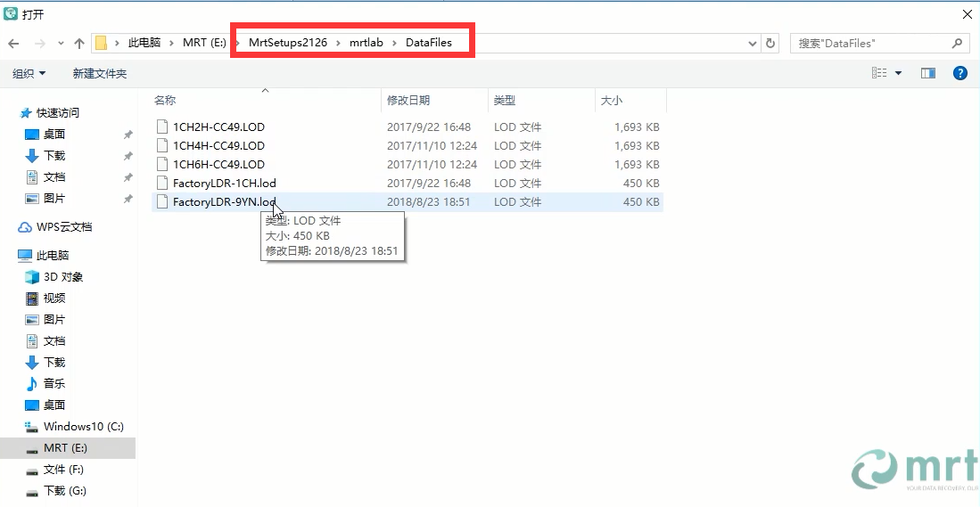Expand the address bar history dropdown
The height and width of the screenshot is (507, 980).
753,43
